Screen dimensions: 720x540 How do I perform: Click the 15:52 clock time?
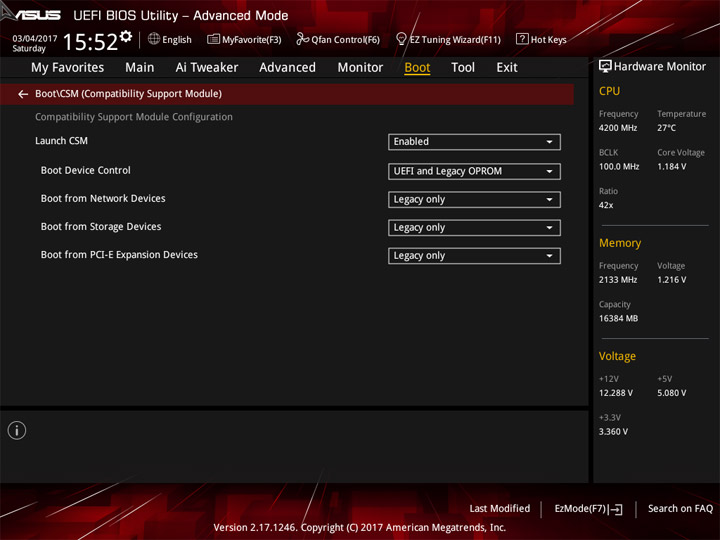90,42
